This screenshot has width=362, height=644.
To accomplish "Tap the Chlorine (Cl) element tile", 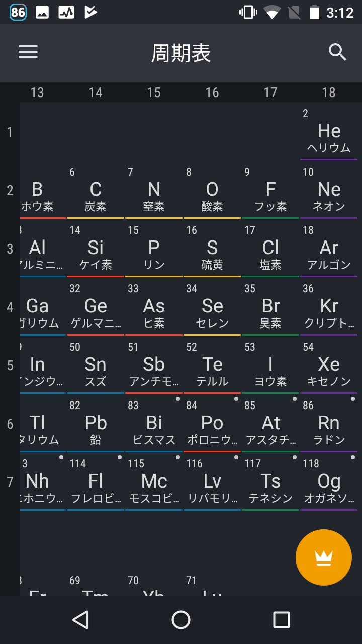I will pos(270,251).
